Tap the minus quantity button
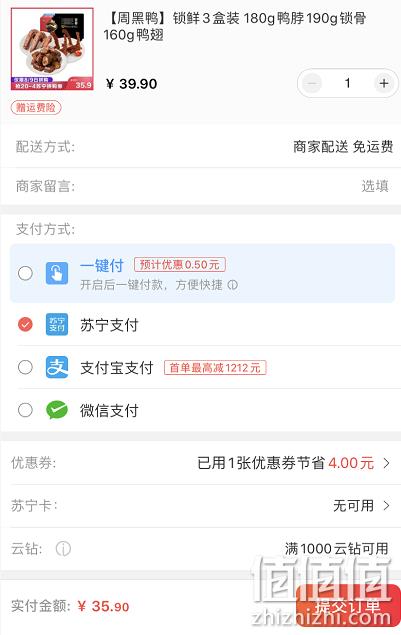 pyautogui.click(x=312, y=83)
